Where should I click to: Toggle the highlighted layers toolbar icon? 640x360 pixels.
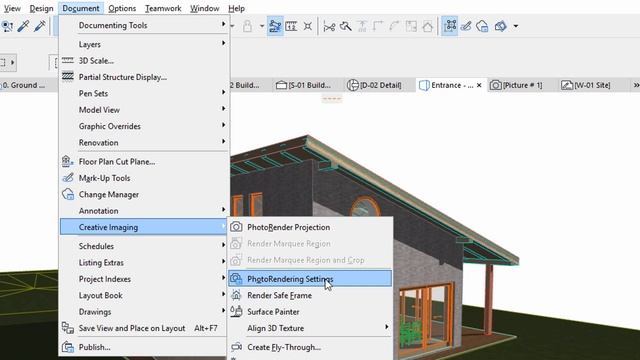(275, 26)
